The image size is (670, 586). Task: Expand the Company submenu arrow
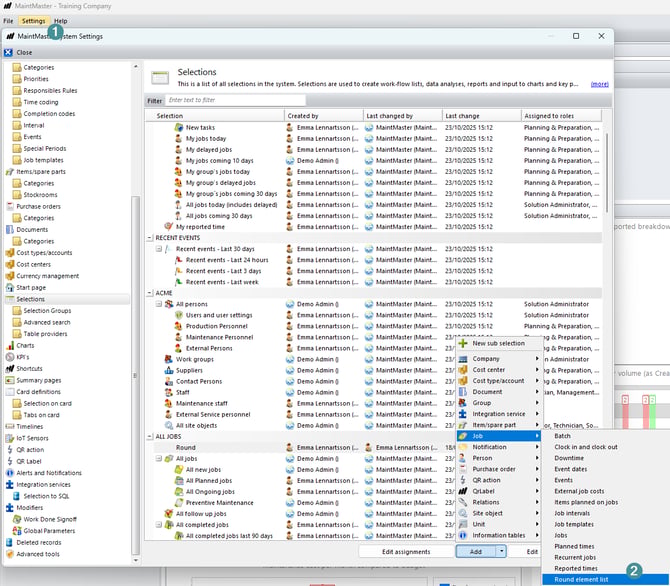pyautogui.click(x=537, y=359)
